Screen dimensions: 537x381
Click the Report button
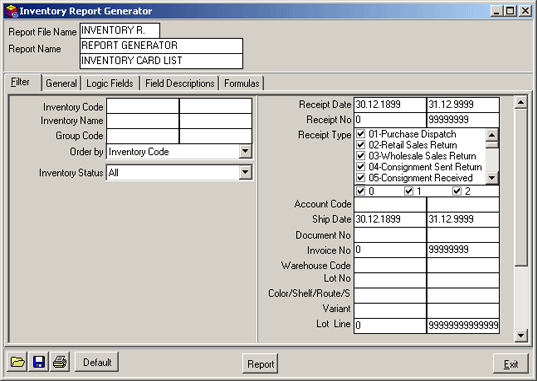point(260,364)
